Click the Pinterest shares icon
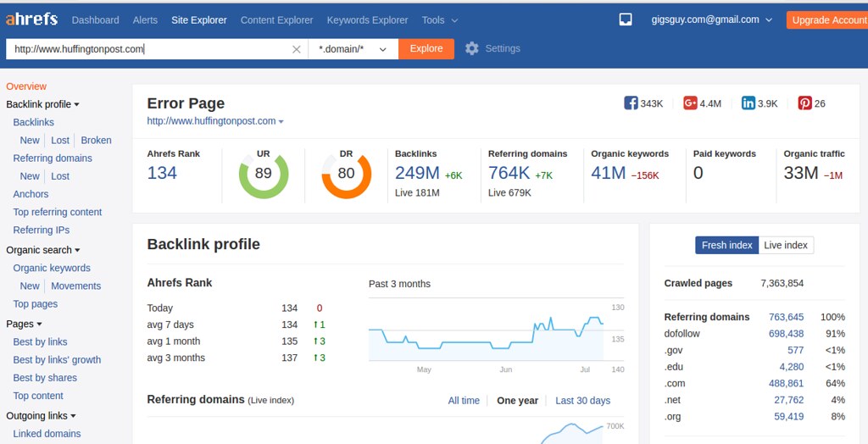 804,103
